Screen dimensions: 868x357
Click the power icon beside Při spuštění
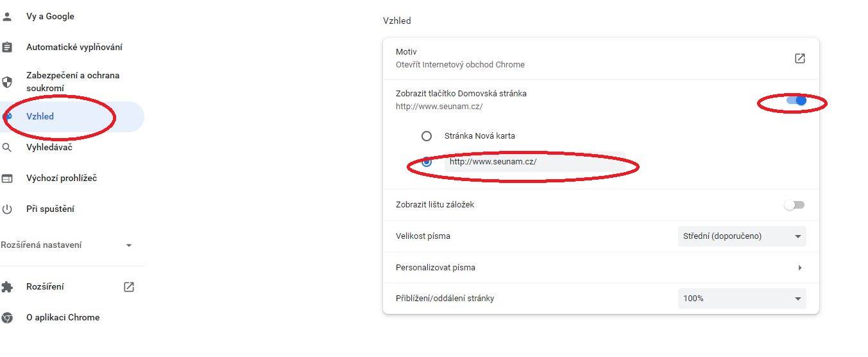(x=7, y=209)
